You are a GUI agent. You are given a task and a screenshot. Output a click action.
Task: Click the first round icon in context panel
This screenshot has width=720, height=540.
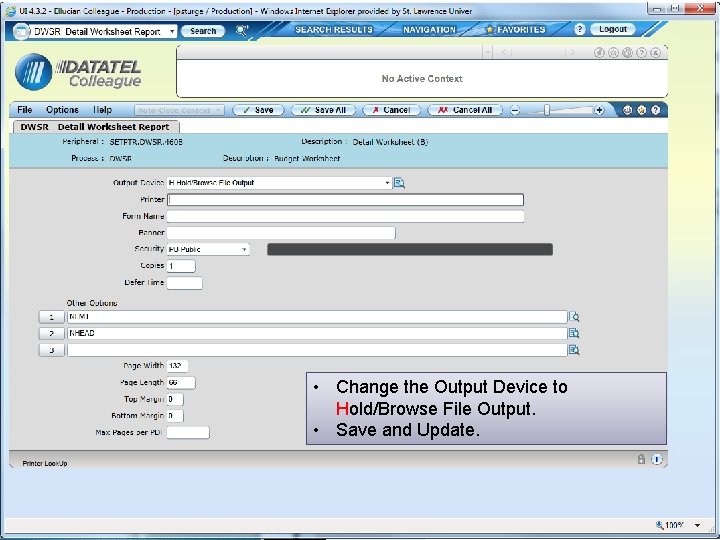click(599, 53)
